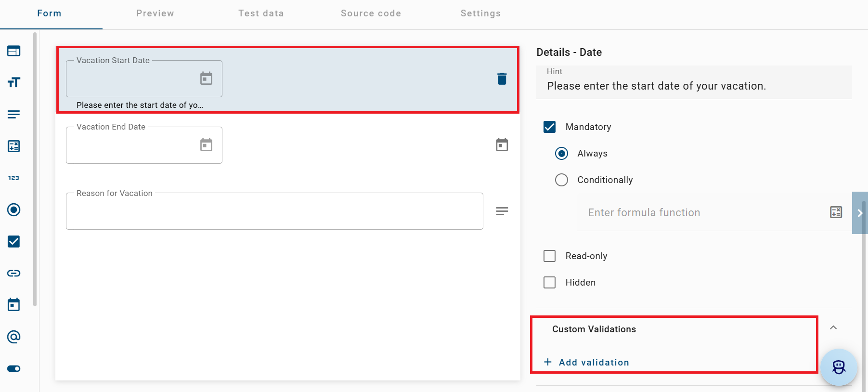The height and width of the screenshot is (392, 868).
Task: Select the panel layout icon in sidebar
Action: (x=13, y=51)
